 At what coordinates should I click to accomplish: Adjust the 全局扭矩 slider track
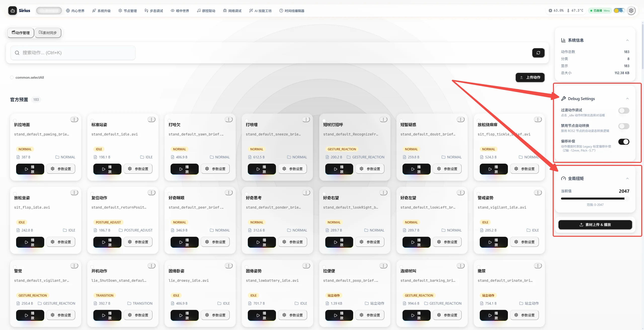(x=595, y=199)
